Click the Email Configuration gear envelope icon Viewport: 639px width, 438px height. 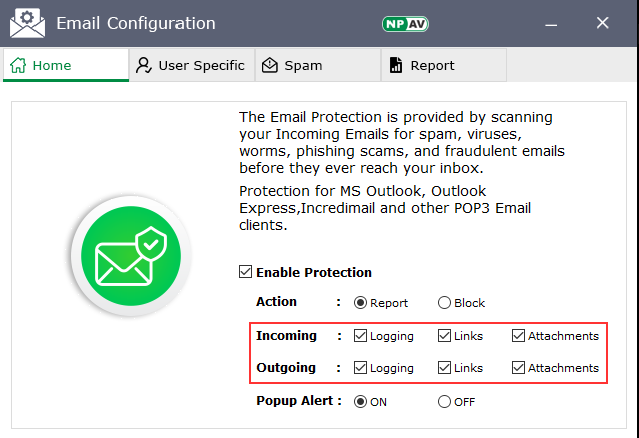click(27, 22)
